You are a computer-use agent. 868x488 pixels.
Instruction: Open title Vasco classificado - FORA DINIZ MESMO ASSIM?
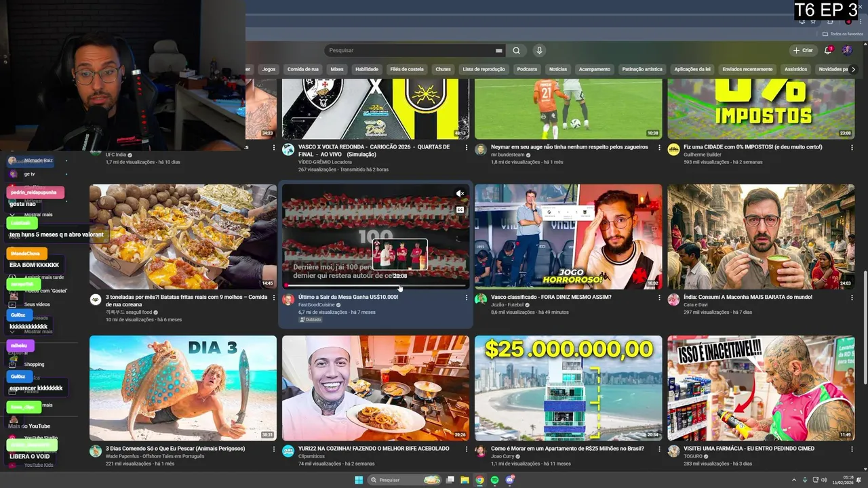pyautogui.click(x=551, y=297)
